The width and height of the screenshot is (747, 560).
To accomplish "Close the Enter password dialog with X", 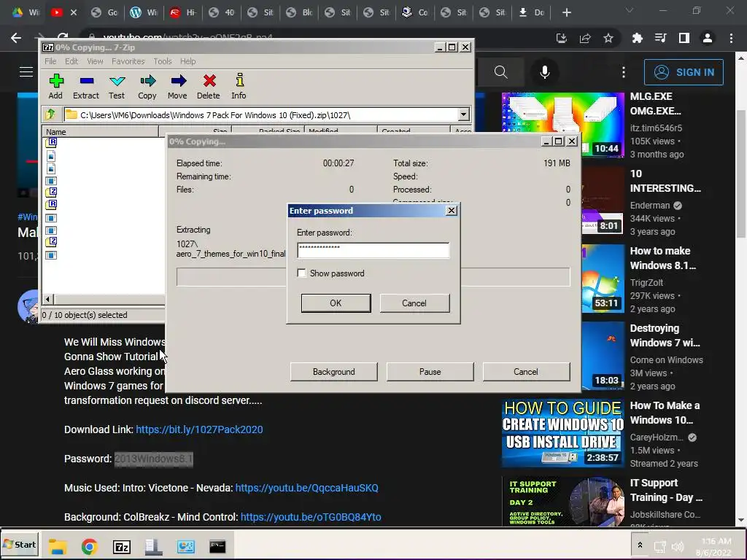I will click(451, 211).
